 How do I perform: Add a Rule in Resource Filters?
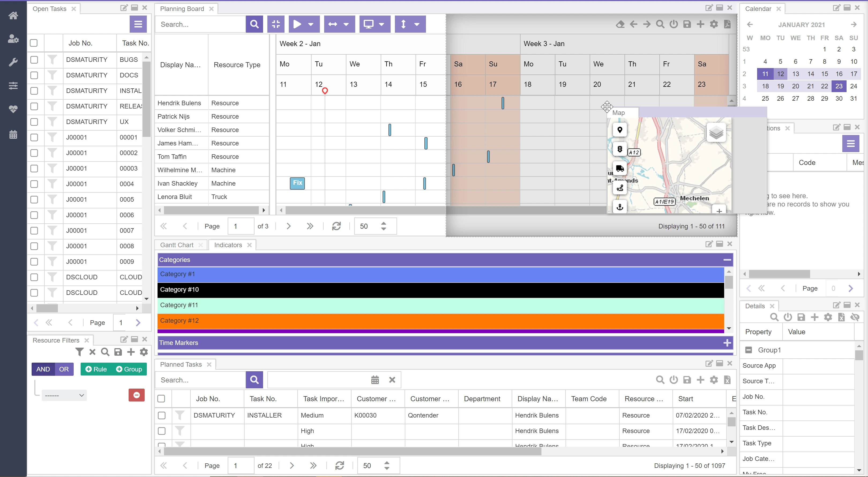97,369
